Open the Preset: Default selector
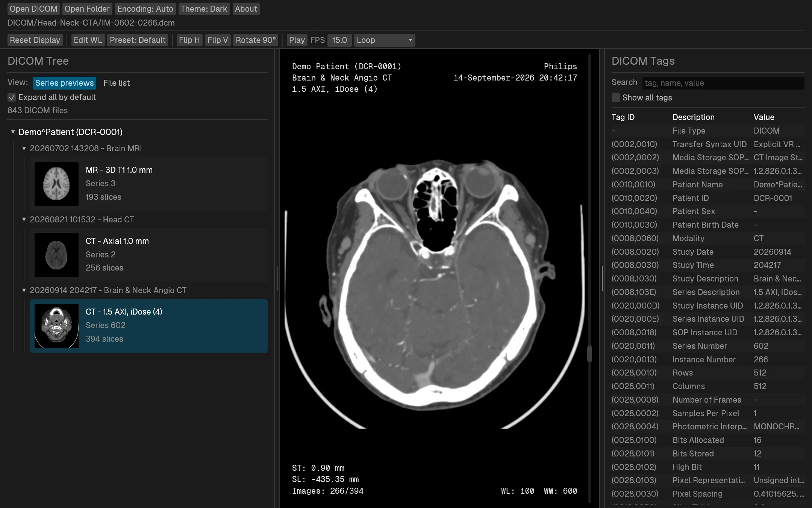 (x=138, y=40)
